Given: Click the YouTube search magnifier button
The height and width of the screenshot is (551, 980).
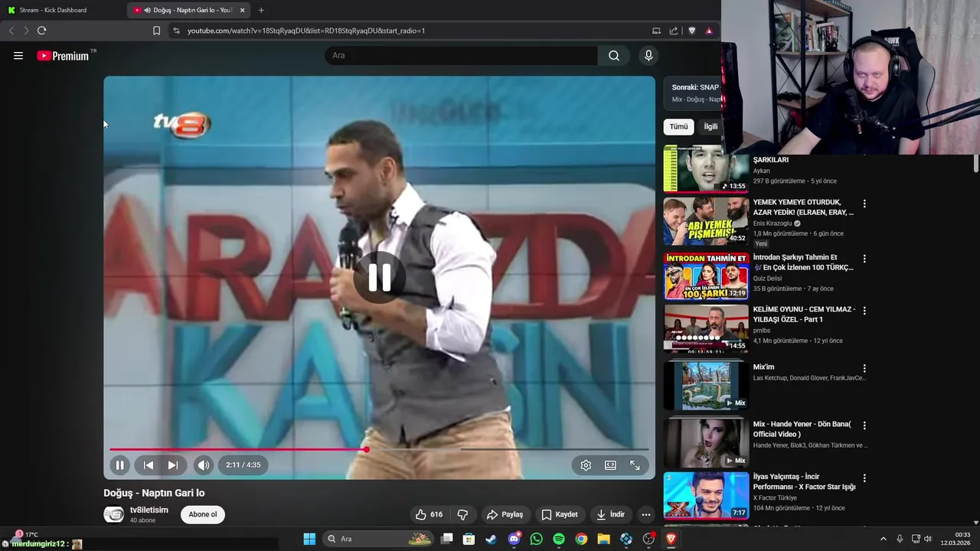Looking at the screenshot, I should click(x=614, y=56).
